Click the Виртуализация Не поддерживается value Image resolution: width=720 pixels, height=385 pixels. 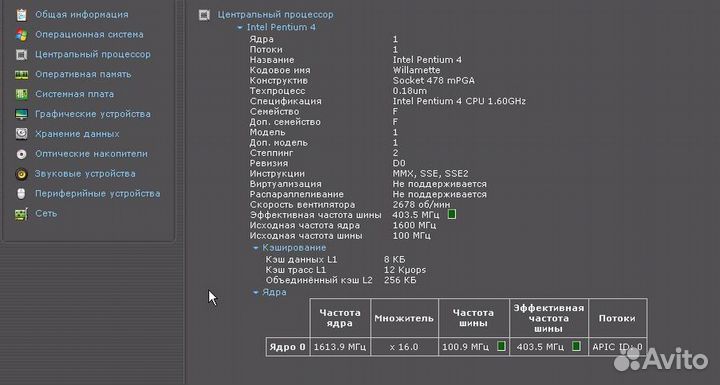[439, 184]
